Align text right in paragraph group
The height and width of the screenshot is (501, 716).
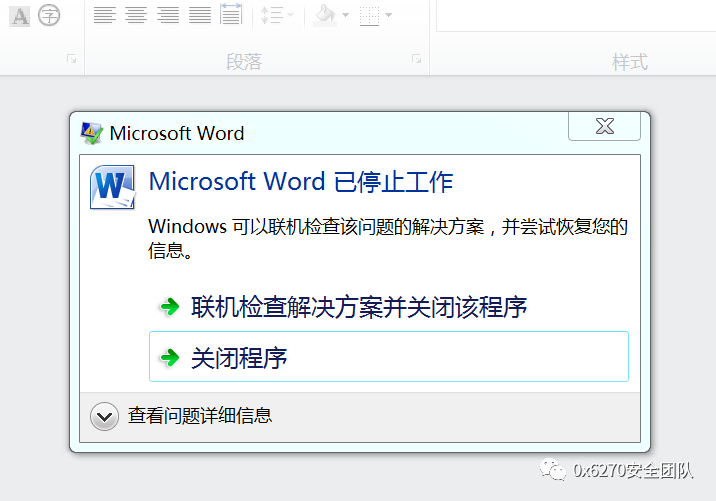point(168,15)
